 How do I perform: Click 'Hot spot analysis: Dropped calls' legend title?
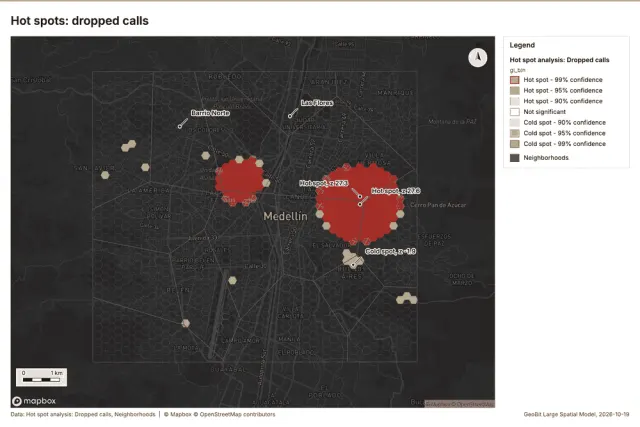click(x=559, y=60)
